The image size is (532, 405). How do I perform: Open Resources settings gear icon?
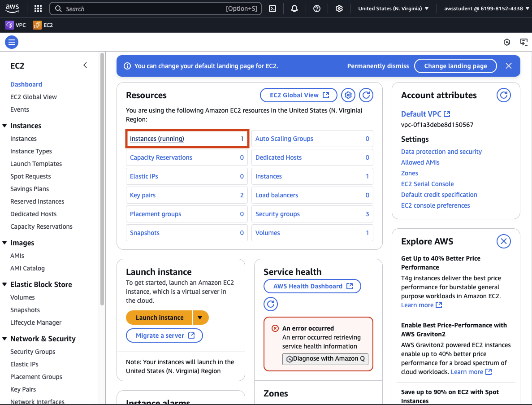348,95
